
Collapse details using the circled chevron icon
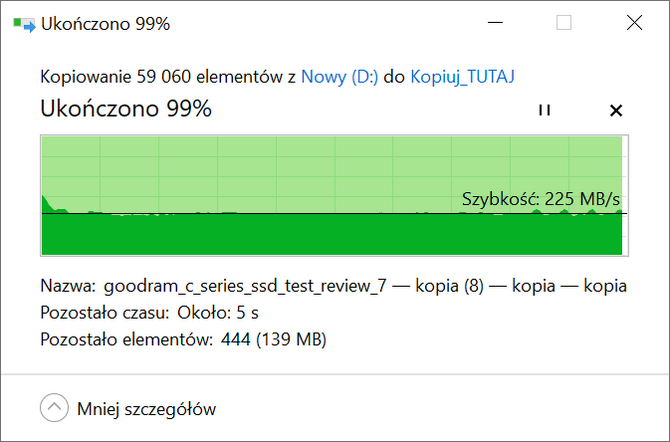click(x=54, y=408)
